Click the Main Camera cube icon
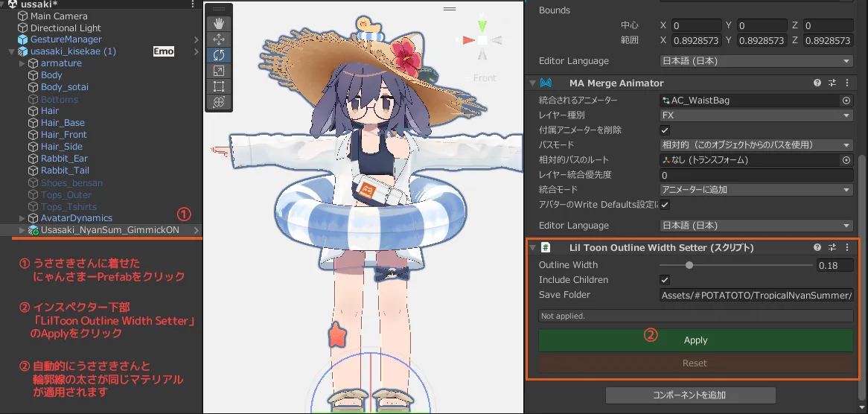Image resolution: width=868 pixels, height=414 pixels. pos(22,16)
